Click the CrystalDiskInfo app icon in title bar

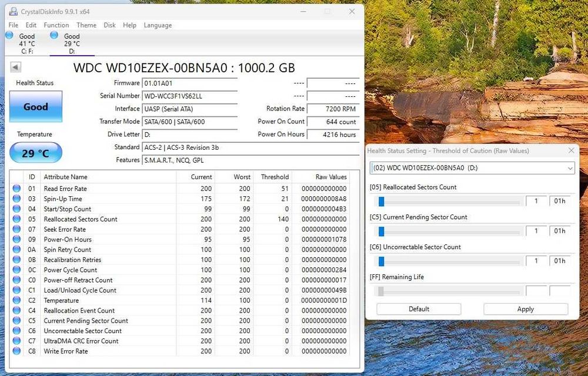13,11
